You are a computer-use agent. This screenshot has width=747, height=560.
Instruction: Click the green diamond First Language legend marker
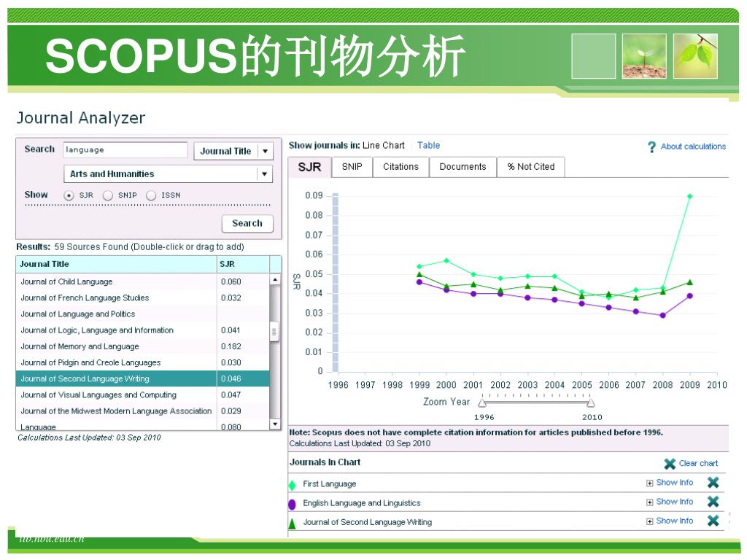[x=292, y=485]
